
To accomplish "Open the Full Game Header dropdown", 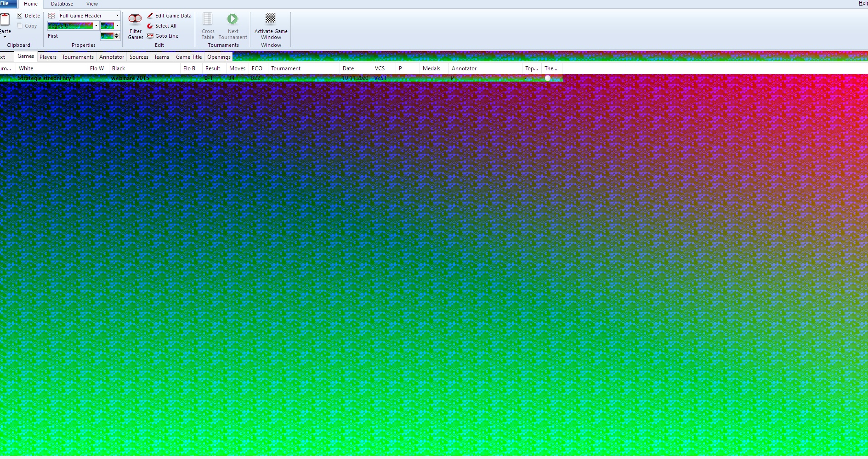I will [x=117, y=16].
